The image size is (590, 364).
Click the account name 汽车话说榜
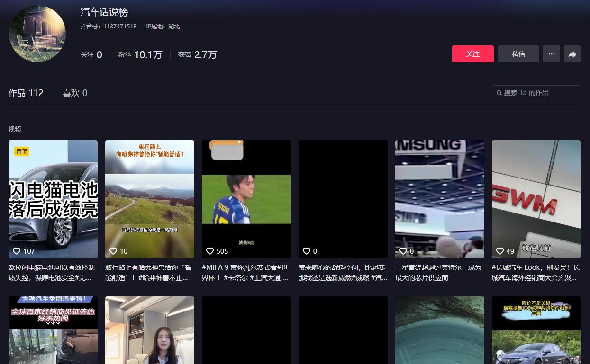click(x=104, y=12)
